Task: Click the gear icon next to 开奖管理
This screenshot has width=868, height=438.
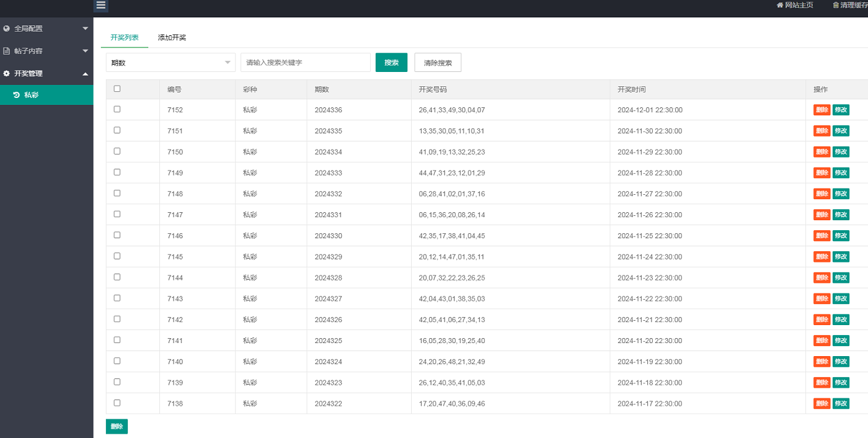Action: tap(7, 73)
